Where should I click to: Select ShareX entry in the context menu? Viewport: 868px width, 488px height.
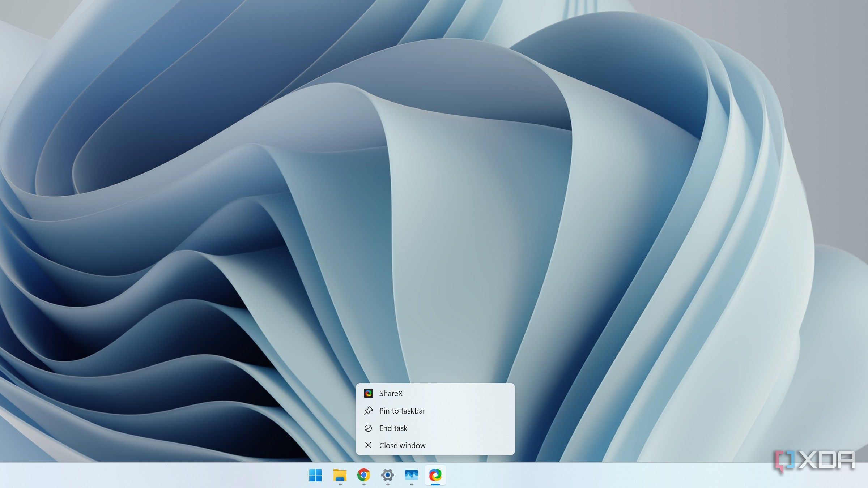435,393
